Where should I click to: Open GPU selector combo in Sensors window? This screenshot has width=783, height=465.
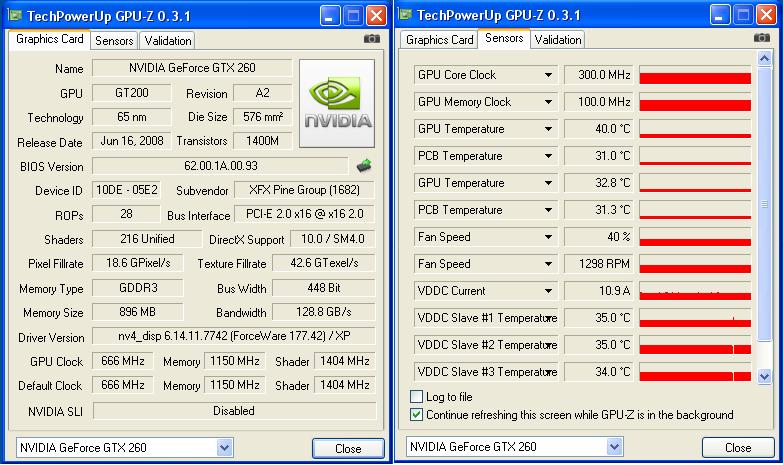[x=614, y=447]
